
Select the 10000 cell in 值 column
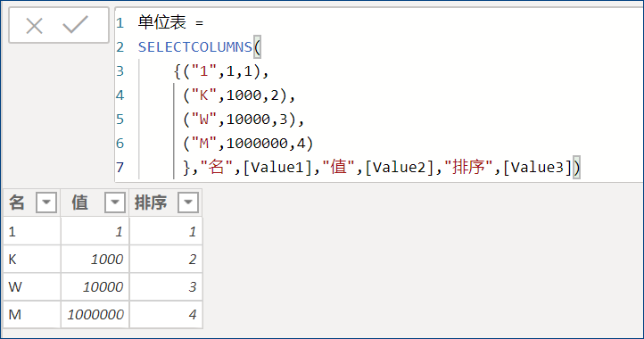tap(95, 287)
